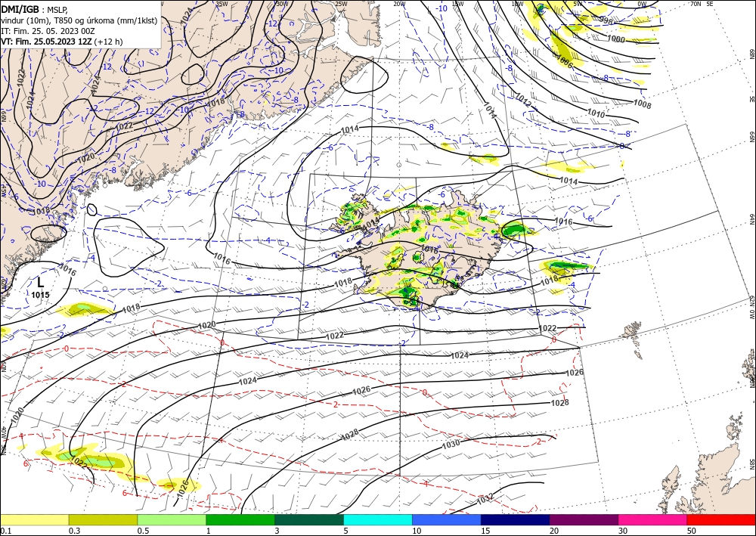Click the navy 15–20 legend color band

pos(515,519)
